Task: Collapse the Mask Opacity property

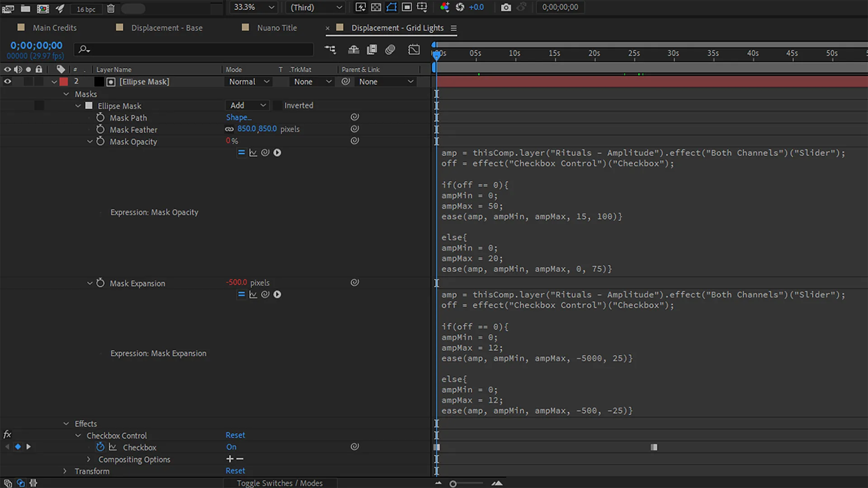Action: (x=90, y=141)
